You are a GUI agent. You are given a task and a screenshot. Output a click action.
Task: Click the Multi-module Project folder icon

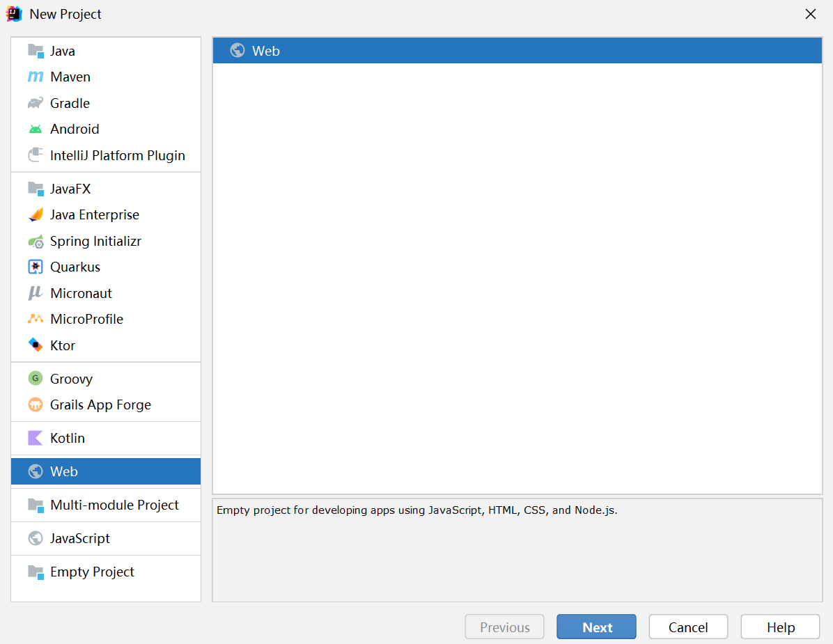pos(36,505)
